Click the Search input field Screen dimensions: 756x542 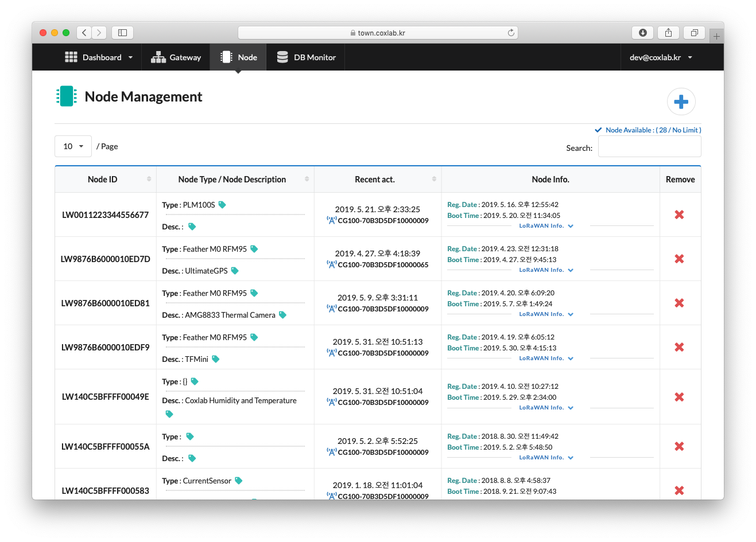(649, 147)
